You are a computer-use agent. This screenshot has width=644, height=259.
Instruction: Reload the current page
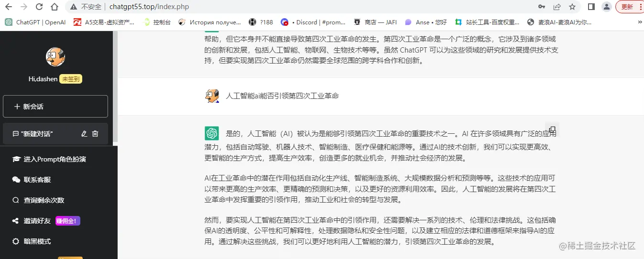click(39, 7)
